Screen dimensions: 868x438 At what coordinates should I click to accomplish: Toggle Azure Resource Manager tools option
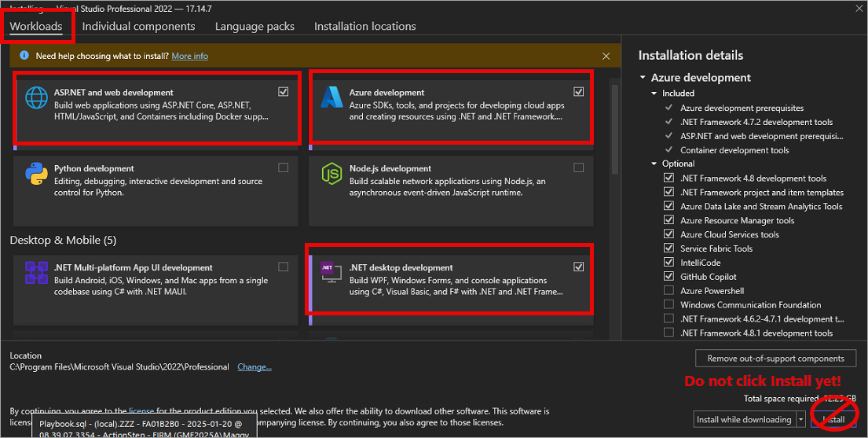pos(668,220)
